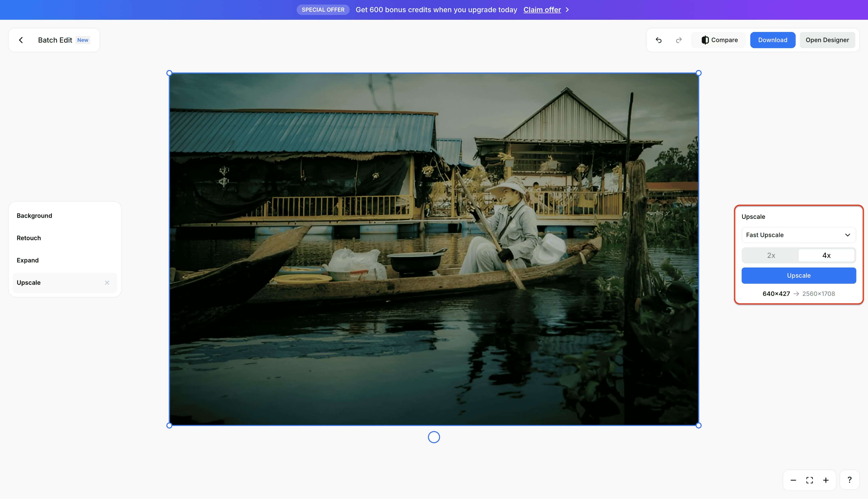Open Compare view
This screenshot has height=499, width=868.
point(719,40)
